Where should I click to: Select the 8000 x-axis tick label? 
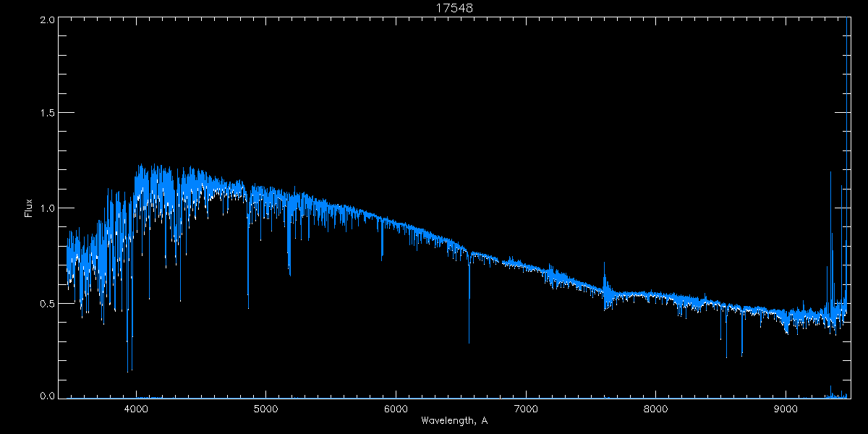point(656,407)
